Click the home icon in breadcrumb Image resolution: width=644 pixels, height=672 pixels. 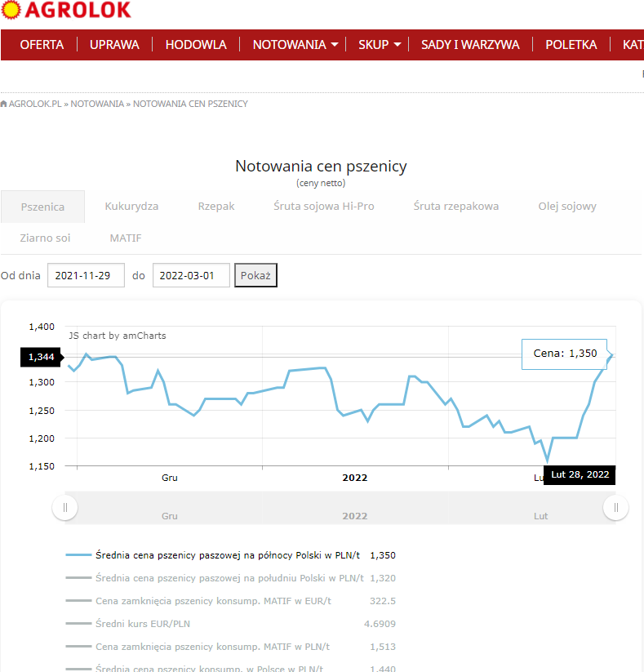4,105
